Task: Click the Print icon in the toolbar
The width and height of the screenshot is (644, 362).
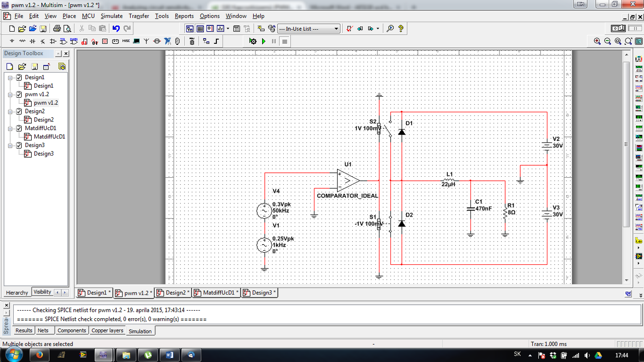Action: coord(57,29)
